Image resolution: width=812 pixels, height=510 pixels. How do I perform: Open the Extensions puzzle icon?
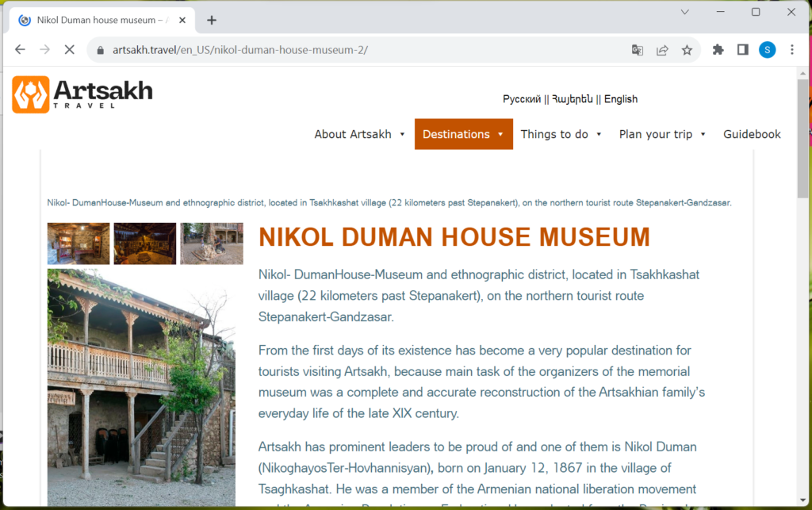718,50
